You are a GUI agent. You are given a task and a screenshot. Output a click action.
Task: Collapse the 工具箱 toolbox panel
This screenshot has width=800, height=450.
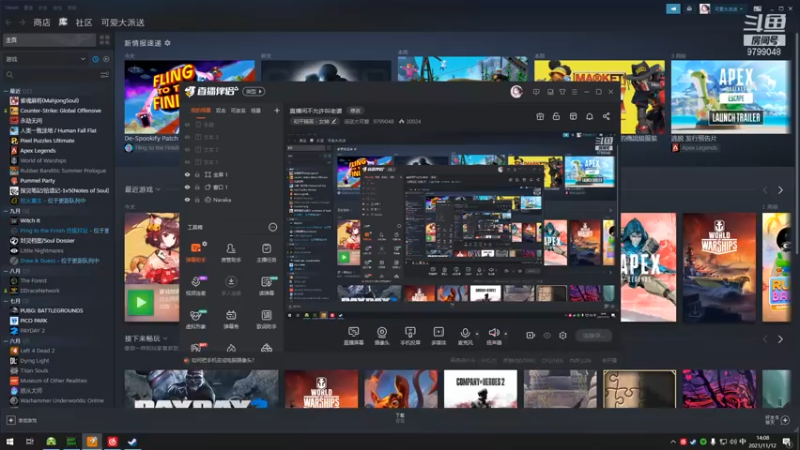pos(272,227)
